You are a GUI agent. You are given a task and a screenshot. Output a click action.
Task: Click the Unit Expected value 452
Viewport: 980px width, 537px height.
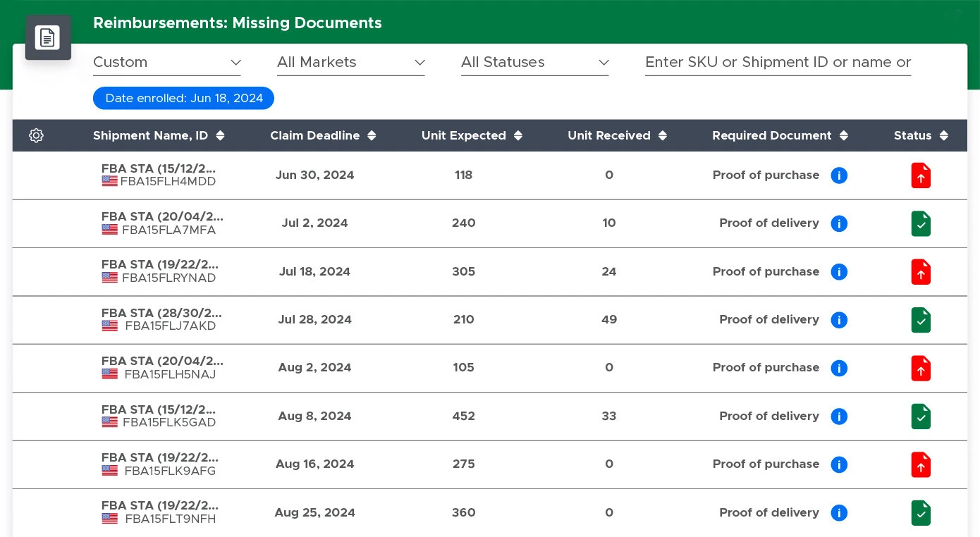(464, 416)
